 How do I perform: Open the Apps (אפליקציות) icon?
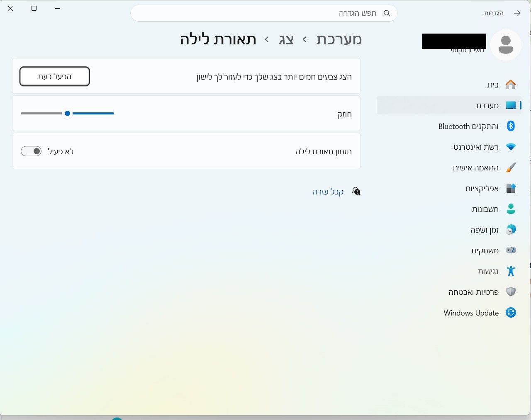(511, 188)
